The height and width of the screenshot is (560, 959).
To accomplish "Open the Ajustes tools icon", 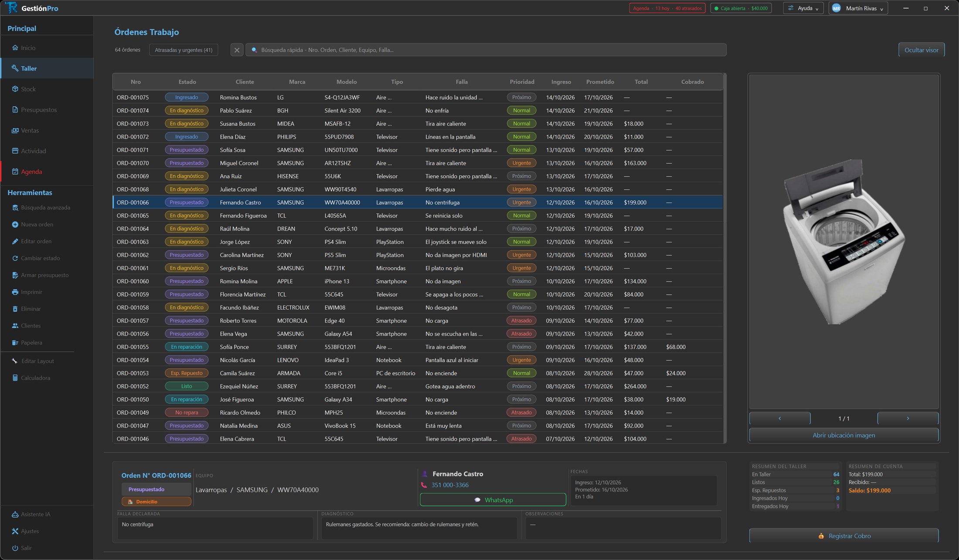I will pos(15,531).
